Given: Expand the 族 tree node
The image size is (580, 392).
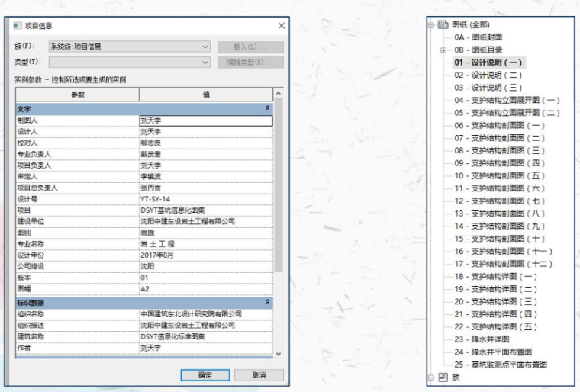Looking at the screenshot, I should coord(431,378).
